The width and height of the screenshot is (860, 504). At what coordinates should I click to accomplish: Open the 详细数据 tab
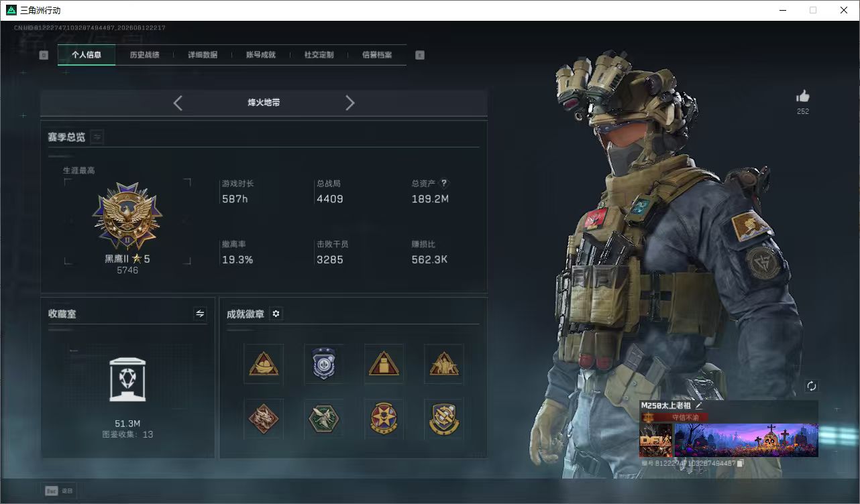tap(203, 55)
